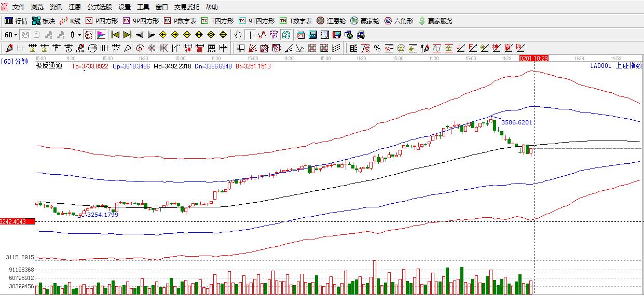Expand the small arrow under 极反通道
644x295 pixels.
[84, 71]
